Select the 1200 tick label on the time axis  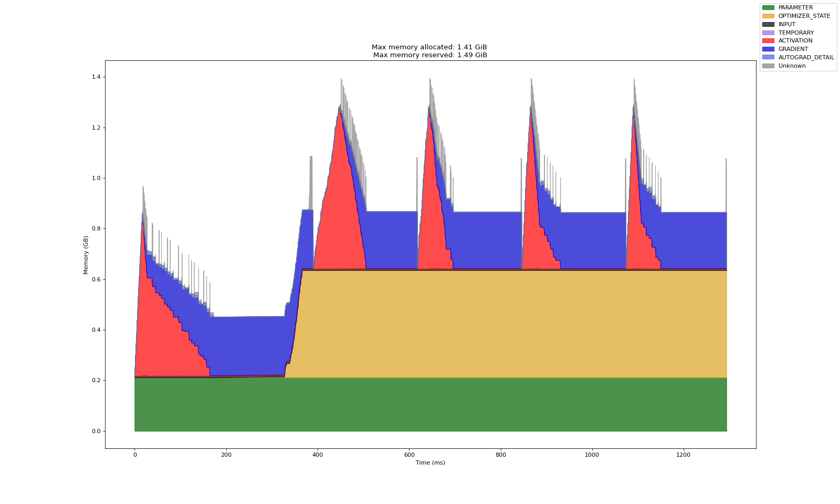point(683,455)
